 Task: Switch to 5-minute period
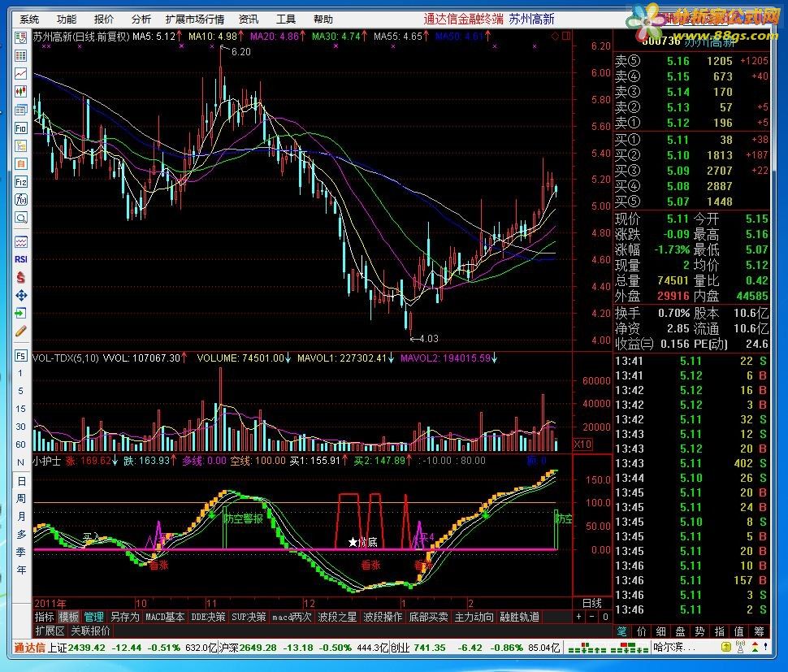tap(20, 391)
